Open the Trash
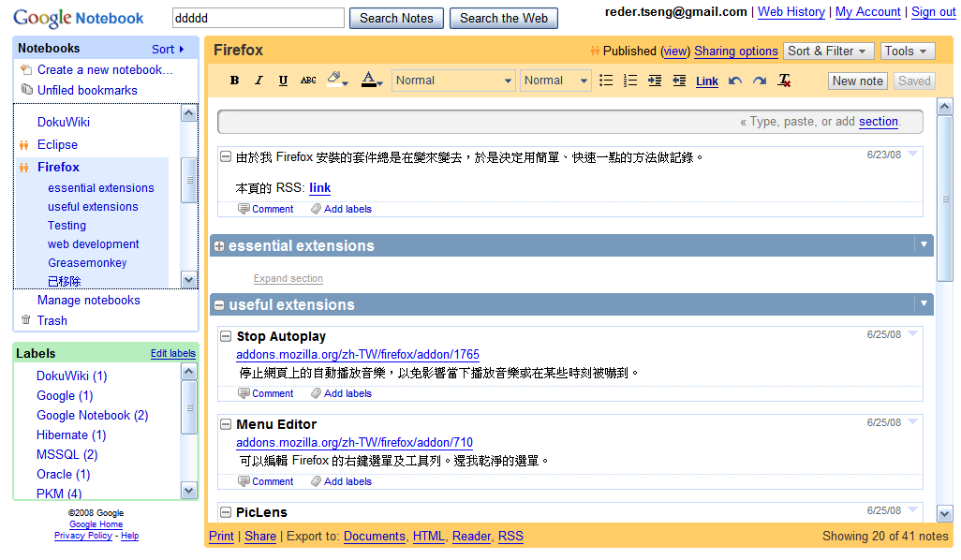The height and width of the screenshot is (560, 961). (52, 320)
